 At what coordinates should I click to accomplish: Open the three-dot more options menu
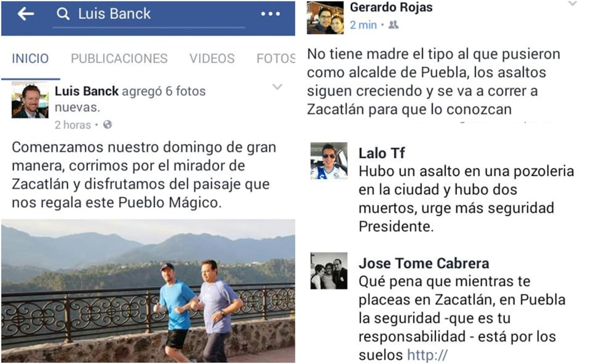[x=270, y=14]
